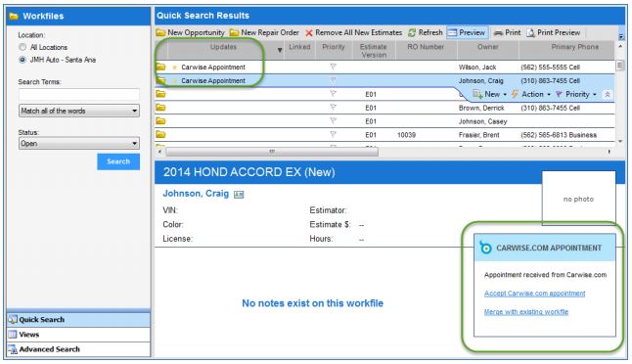Select Carwise Appointment in Johnson, Craig row
The height and width of the screenshot is (364, 632).
[213, 81]
